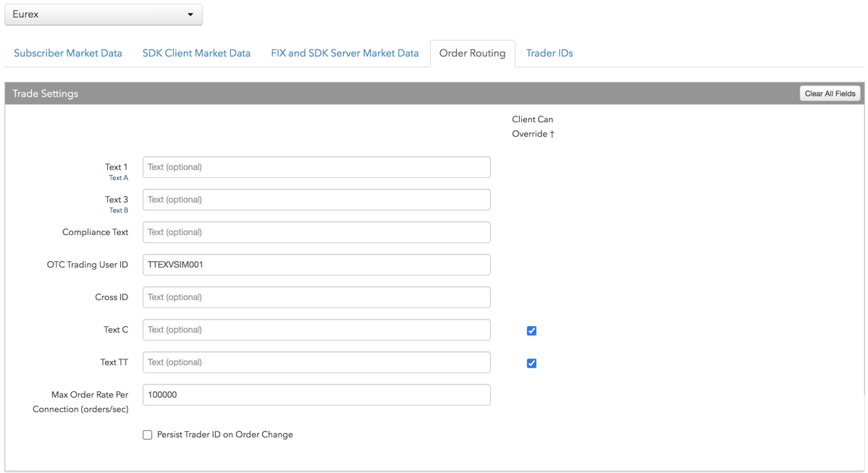Screen dimensions: 868x473
Task: Focus the Text 3 input field
Action: pyautogui.click(x=316, y=200)
